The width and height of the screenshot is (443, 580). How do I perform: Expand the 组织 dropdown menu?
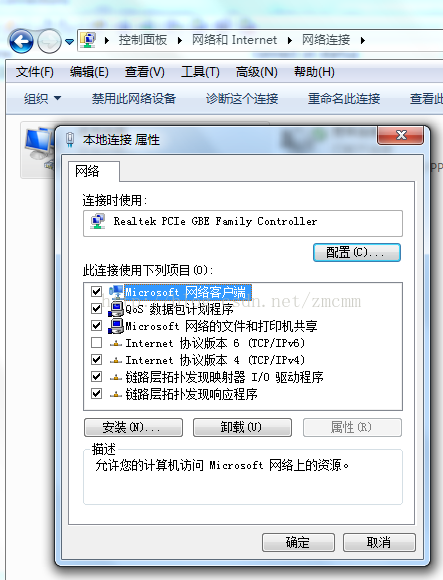pos(42,98)
